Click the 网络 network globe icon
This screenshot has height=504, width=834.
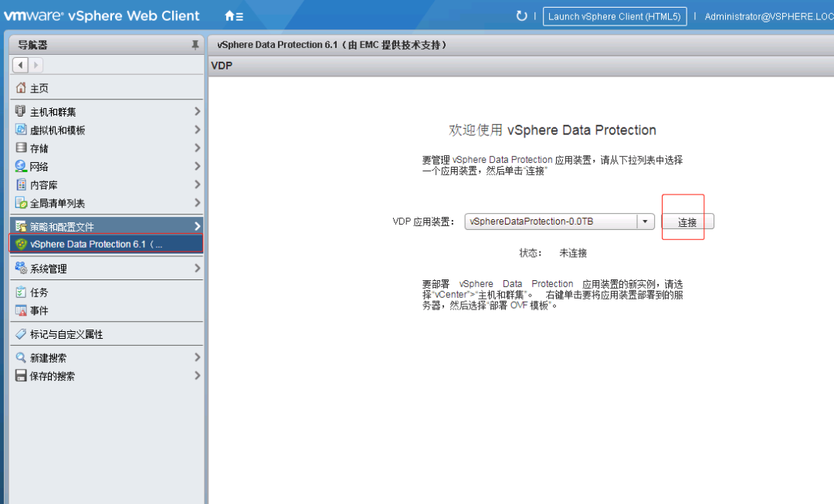click(21, 166)
